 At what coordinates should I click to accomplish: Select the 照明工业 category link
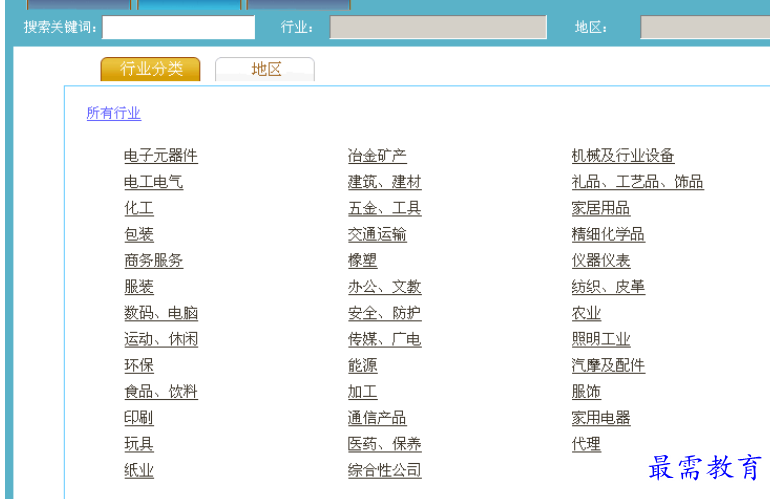click(x=601, y=339)
